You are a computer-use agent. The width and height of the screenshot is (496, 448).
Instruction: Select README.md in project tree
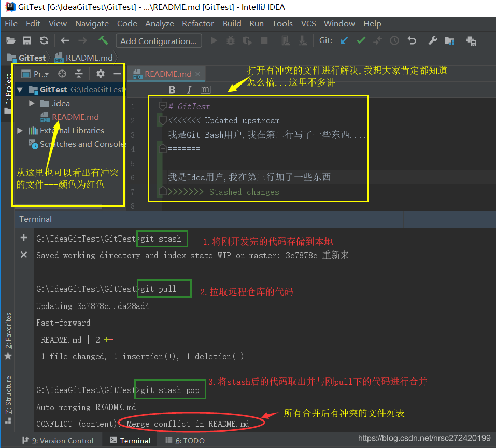coord(75,117)
